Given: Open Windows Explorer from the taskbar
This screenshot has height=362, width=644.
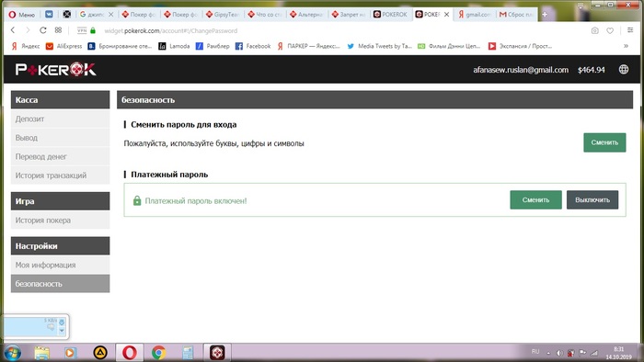Looking at the screenshot, I should [x=41, y=353].
